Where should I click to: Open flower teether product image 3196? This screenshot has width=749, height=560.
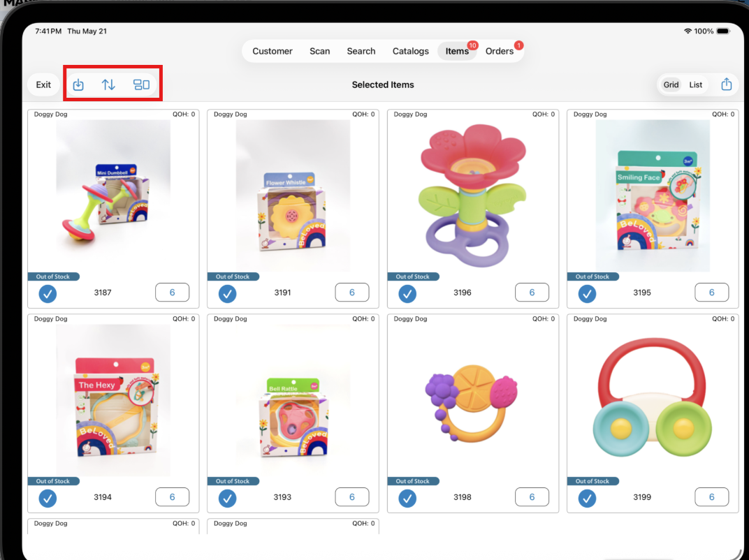pos(473,196)
